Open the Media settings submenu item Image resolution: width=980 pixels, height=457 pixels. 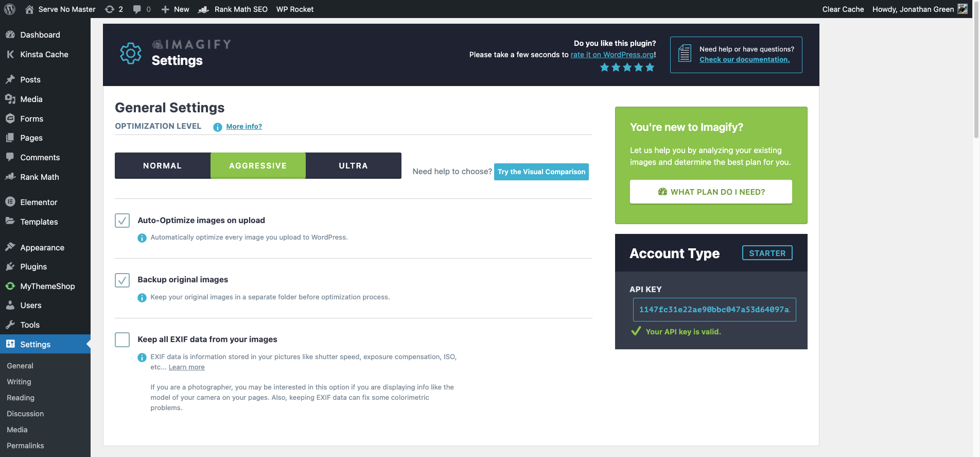17,430
